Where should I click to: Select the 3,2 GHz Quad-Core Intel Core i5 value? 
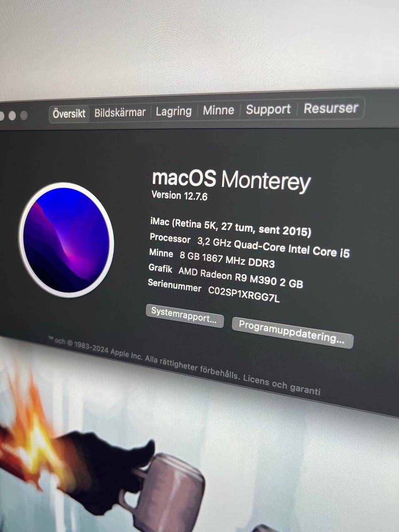[273, 247]
